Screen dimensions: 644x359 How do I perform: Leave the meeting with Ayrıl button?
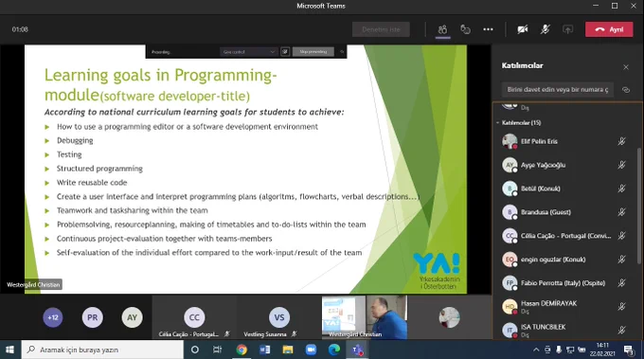pos(609,29)
